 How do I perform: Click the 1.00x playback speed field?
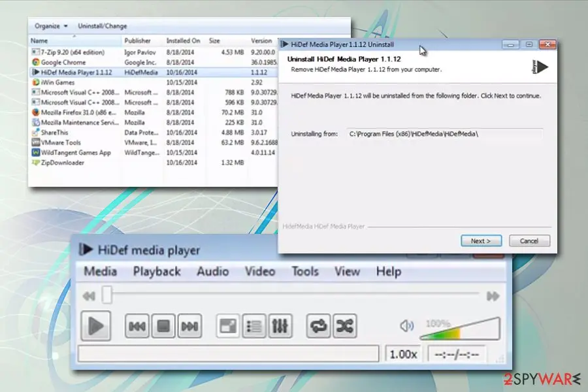point(404,354)
